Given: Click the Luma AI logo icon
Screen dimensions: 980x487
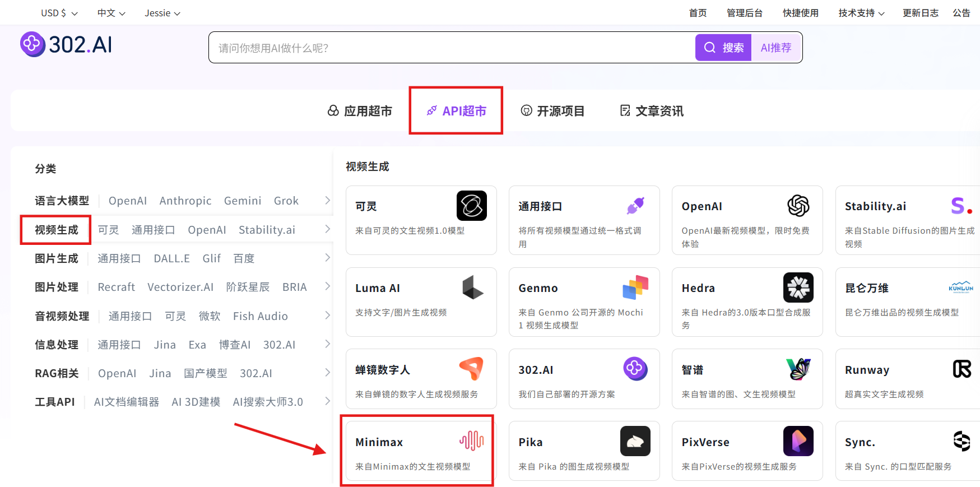Looking at the screenshot, I should [x=472, y=287].
